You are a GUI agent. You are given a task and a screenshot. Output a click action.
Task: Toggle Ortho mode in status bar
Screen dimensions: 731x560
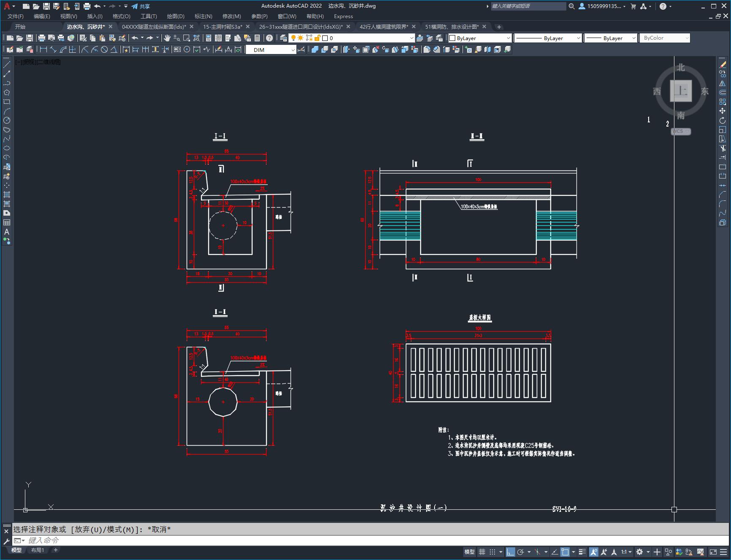click(x=510, y=552)
